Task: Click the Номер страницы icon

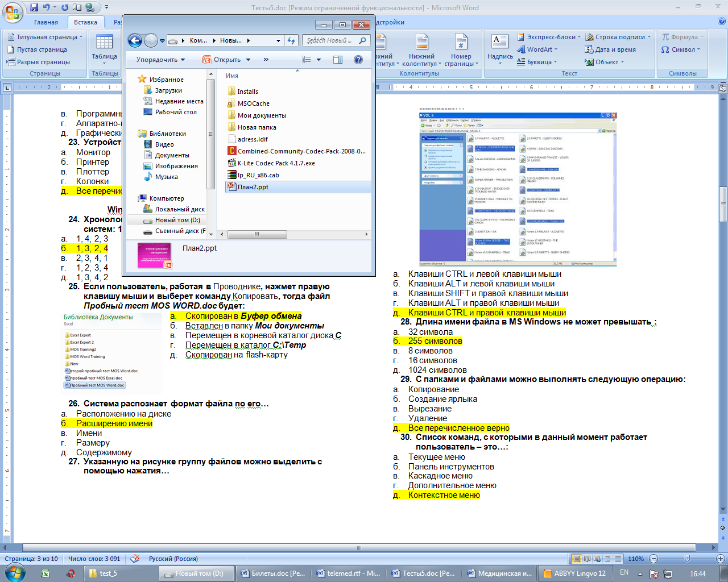Action: coord(461,50)
